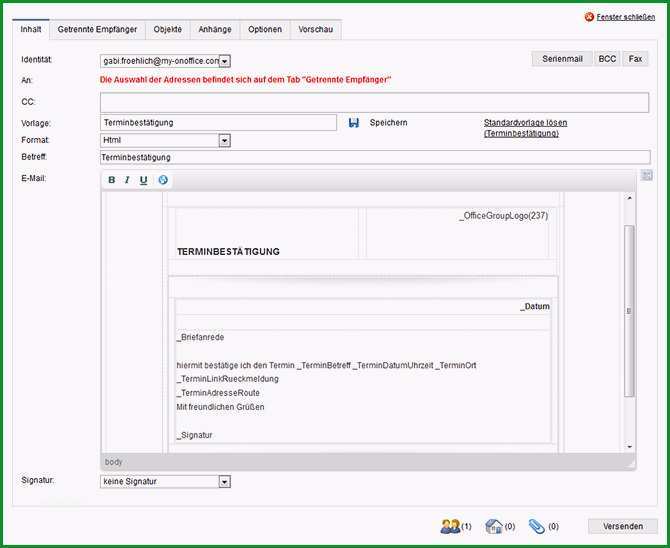Image resolution: width=670 pixels, height=548 pixels.
Task: Click the _Briefanrede placeholder
Action: (200, 337)
